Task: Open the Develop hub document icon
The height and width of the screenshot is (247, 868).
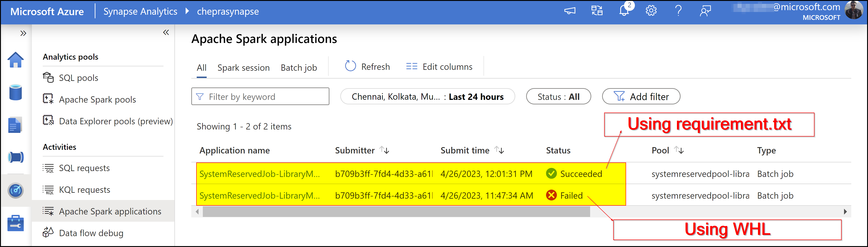Action: click(x=15, y=125)
